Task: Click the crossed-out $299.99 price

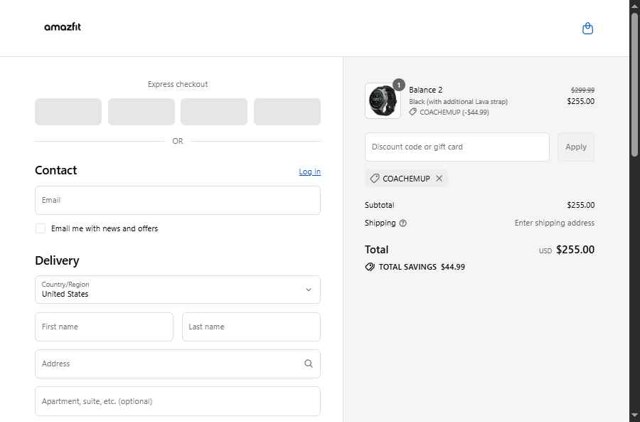Action: (582, 90)
